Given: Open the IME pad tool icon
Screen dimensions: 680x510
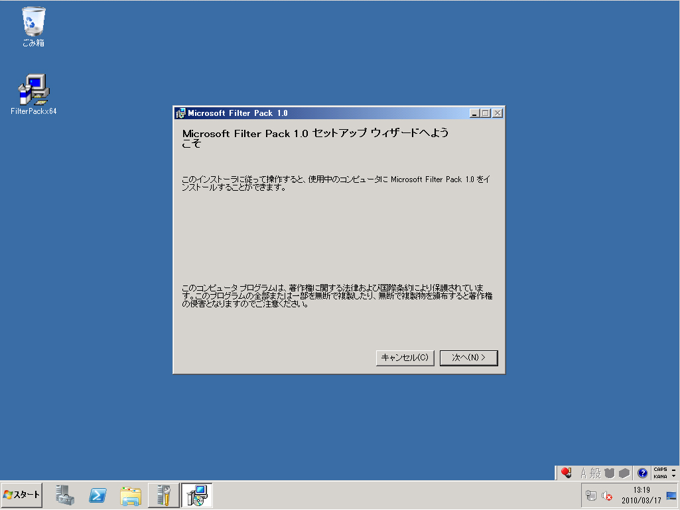Looking at the screenshot, I should point(609,473).
